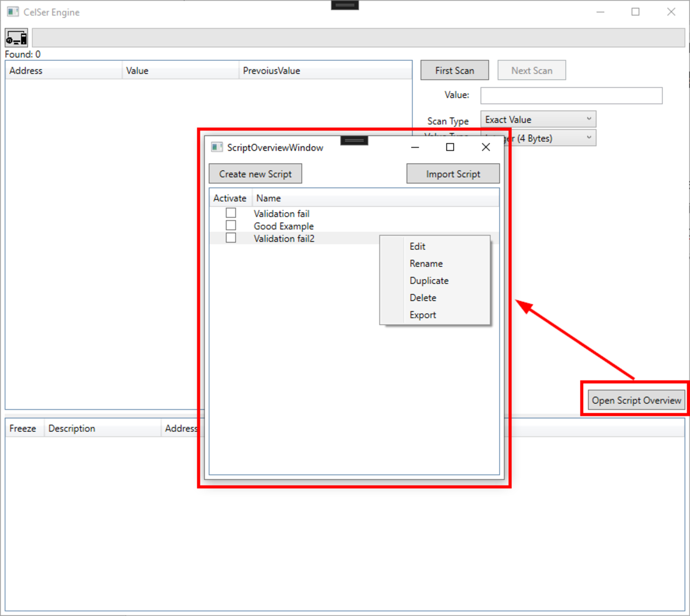The image size is (690, 616).
Task: Maximize the ScriptOverviewWindow
Action: point(450,147)
